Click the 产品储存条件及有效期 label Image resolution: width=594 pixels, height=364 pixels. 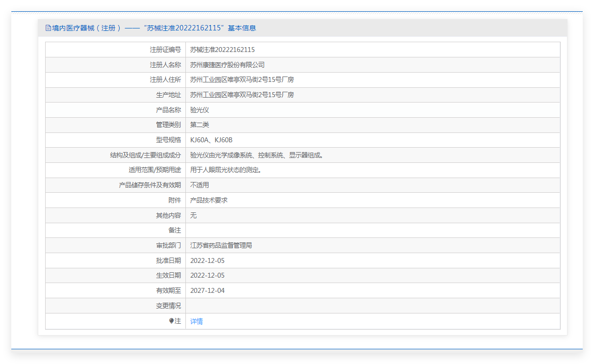[x=150, y=185]
